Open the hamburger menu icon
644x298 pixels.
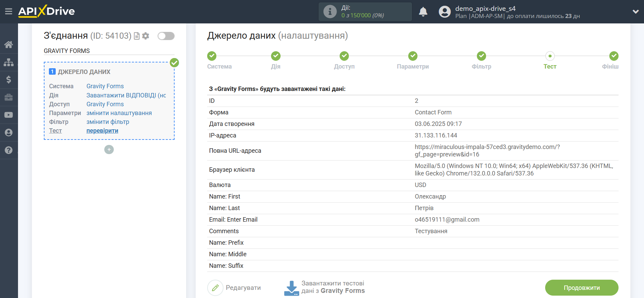(x=8, y=12)
